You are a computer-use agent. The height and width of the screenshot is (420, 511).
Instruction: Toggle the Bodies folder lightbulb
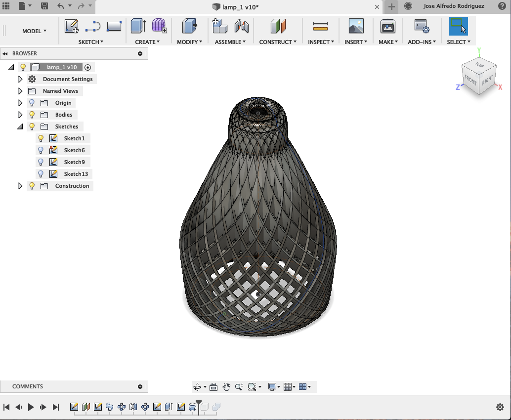tap(32, 115)
